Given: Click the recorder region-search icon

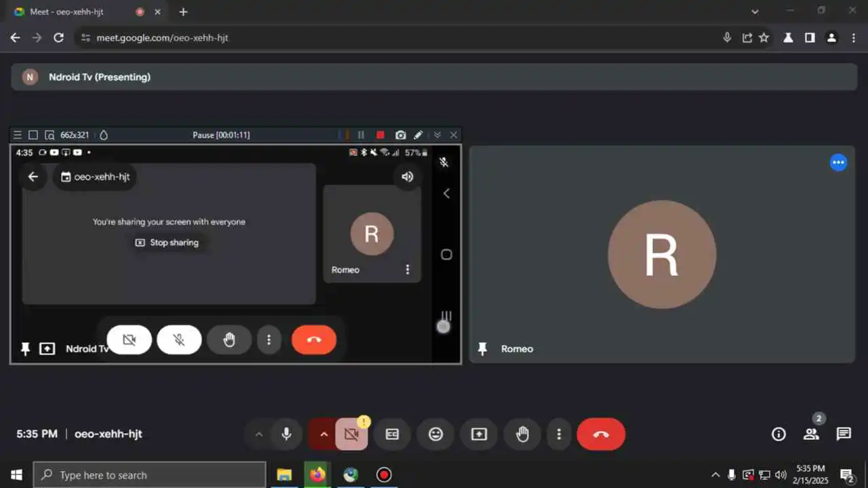Looking at the screenshot, I should 49,135.
